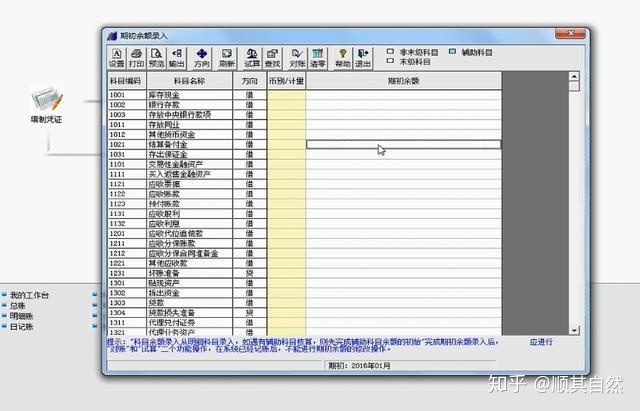Screen dimensions: 640x411
Task: Select the 结算备付金 account name
Action: (x=168, y=144)
